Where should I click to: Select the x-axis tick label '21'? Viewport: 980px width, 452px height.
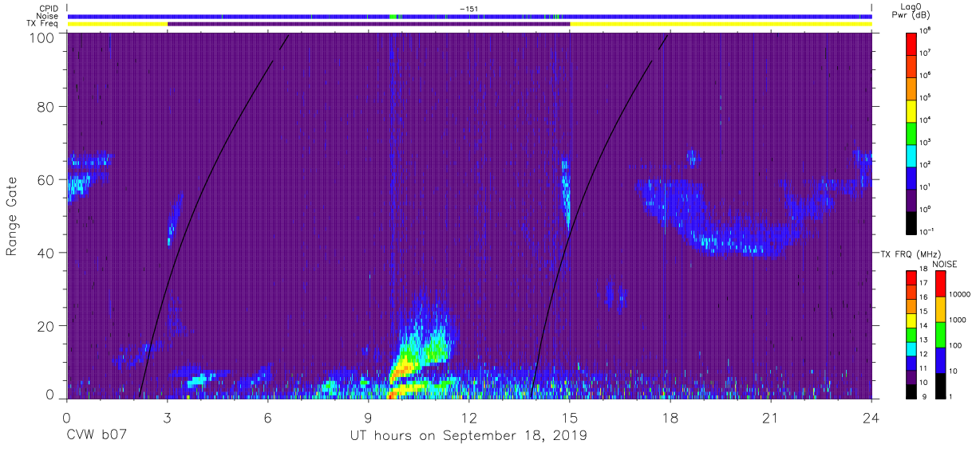point(770,418)
